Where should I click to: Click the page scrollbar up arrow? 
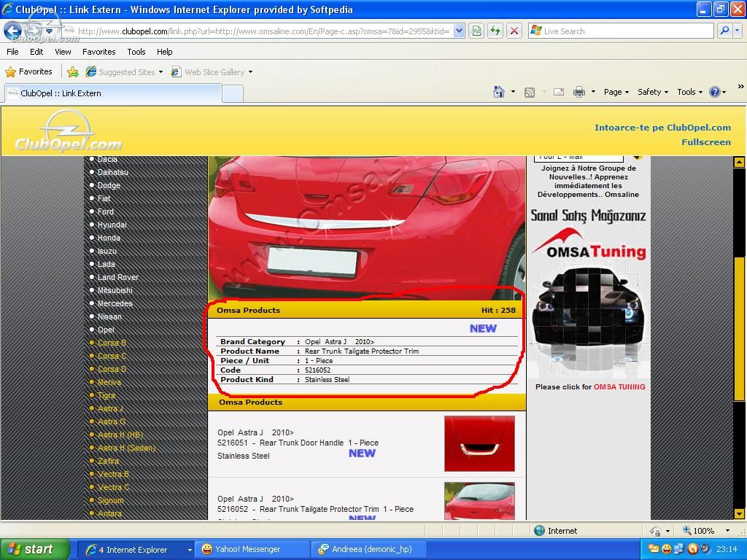(740, 162)
